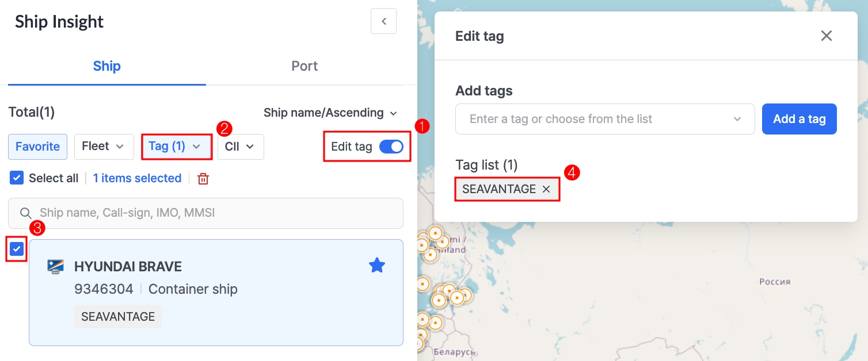868x361 pixels.
Task: Uncheck the HYUNDAI BRAVE ship checkbox
Action: click(17, 249)
